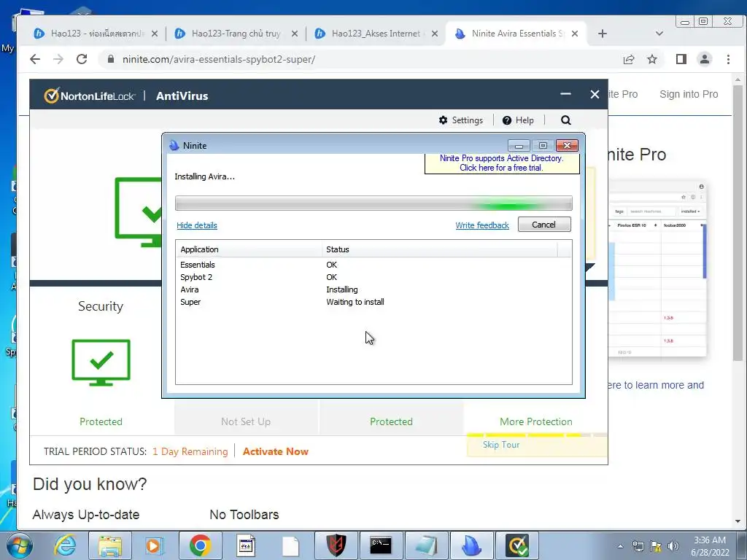Reload the ninite.com page
747x560 pixels.
pyautogui.click(x=82, y=59)
